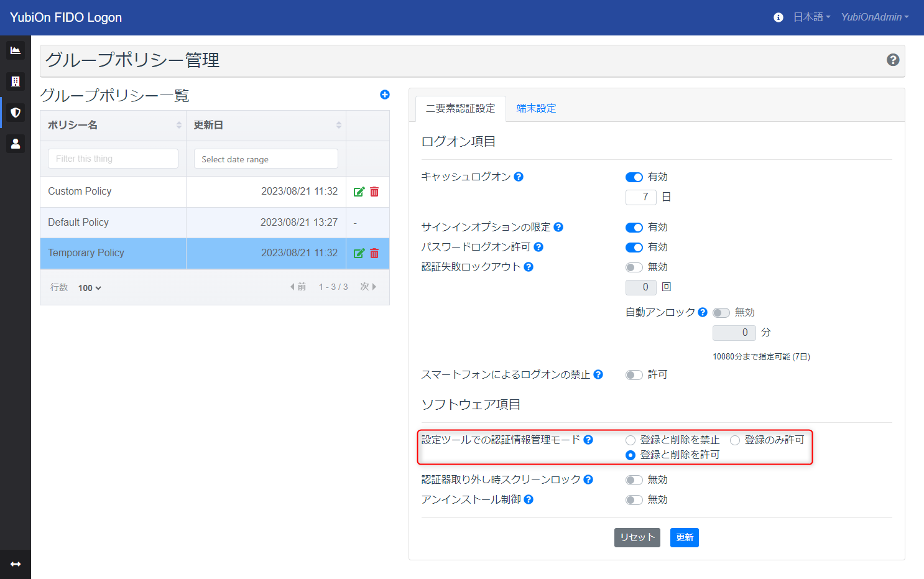Open the dashboard chart icon in sidebar
The height and width of the screenshot is (579, 924).
point(16,50)
